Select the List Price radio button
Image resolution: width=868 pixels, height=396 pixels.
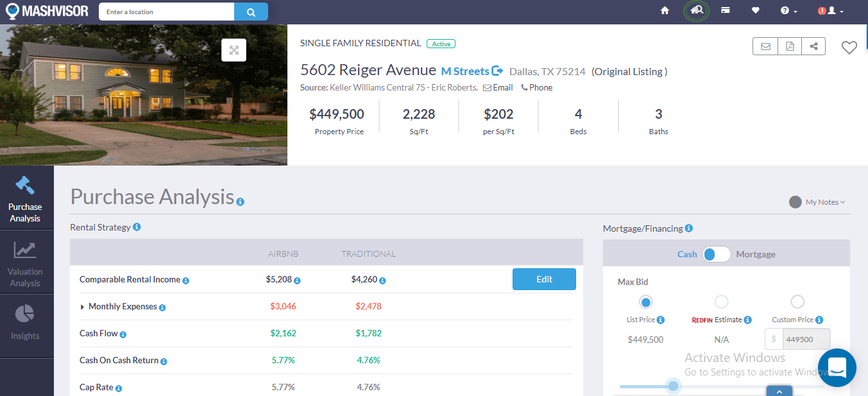coord(645,302)
